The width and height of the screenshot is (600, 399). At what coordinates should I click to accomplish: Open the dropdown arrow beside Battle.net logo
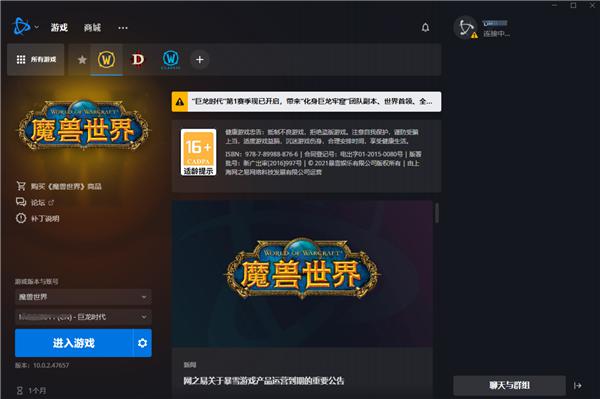pos(37,27)
